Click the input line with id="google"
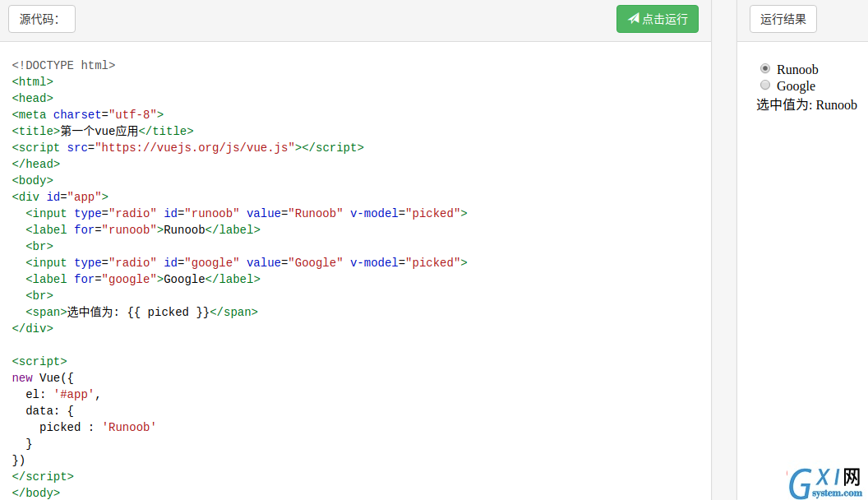The image size is (868, 500). (x=247, y=263)
